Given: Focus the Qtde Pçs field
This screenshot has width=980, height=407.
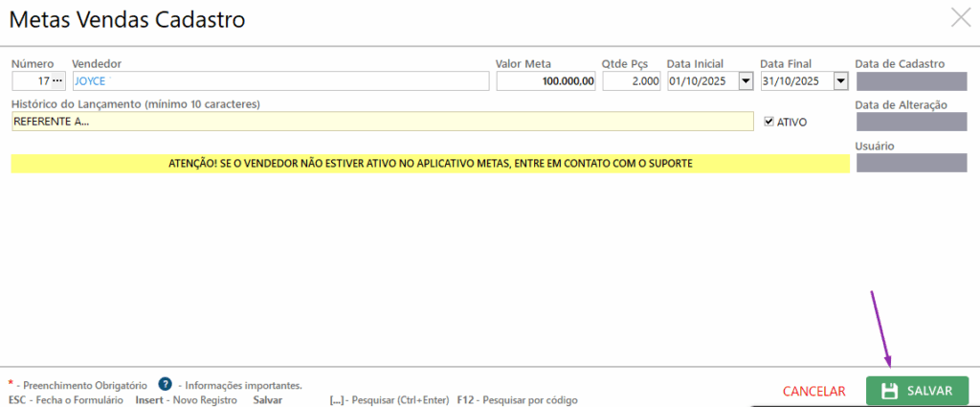Looking at the screenshot, I should click(x=632, y=81).
